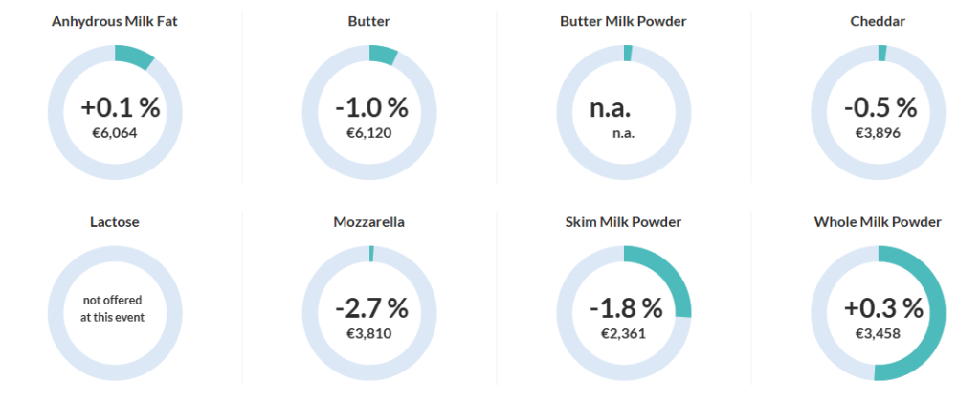Click the €6,120 Butter price

pyautogui.click(x=369, y=133)
